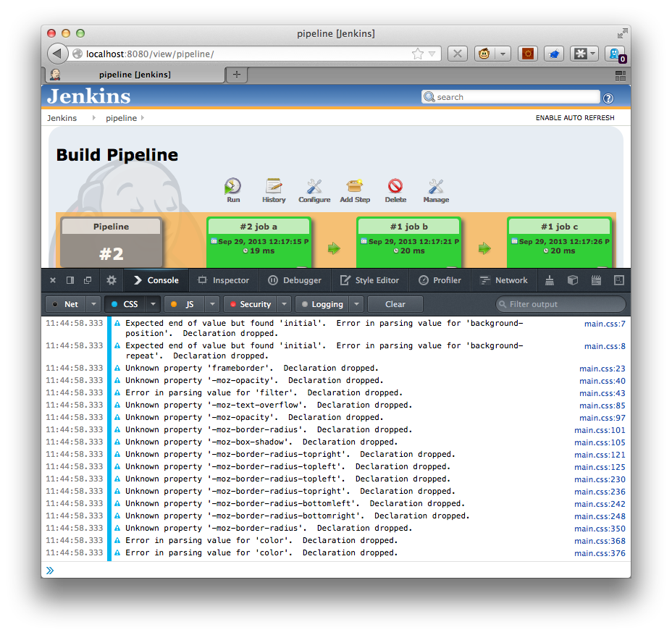Open the main.css:7 source link
This screenshot has width=672, height=635.
pos(605,324)
